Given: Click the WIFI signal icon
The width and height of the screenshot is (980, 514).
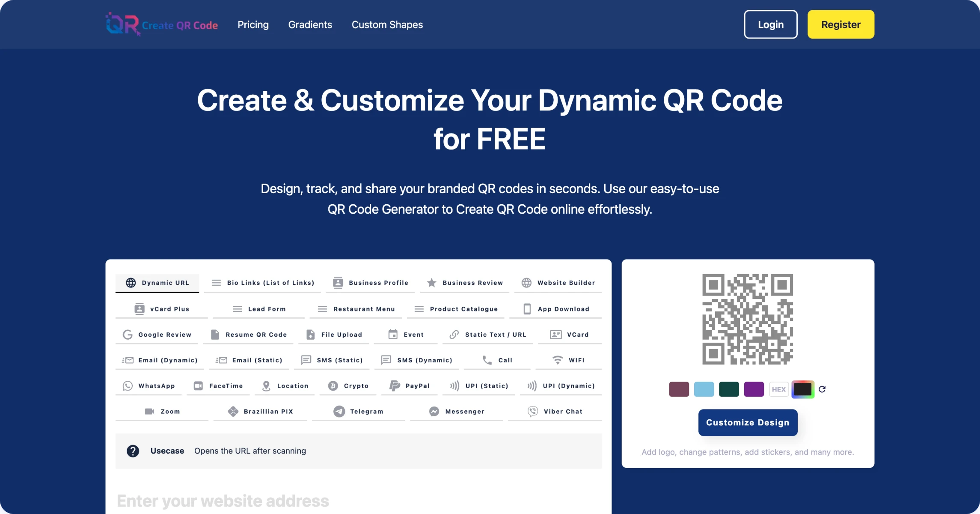Looking at the screenshot, I should (557, 360).
